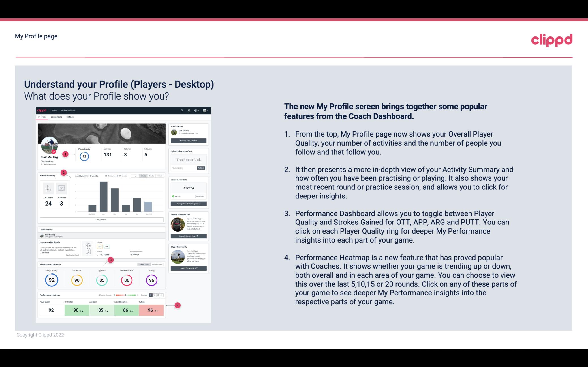Image resolution: width=588 pixels, height=367 pixels.
Task: Click the Player Quality ring icon
Action: coord(52,280)
